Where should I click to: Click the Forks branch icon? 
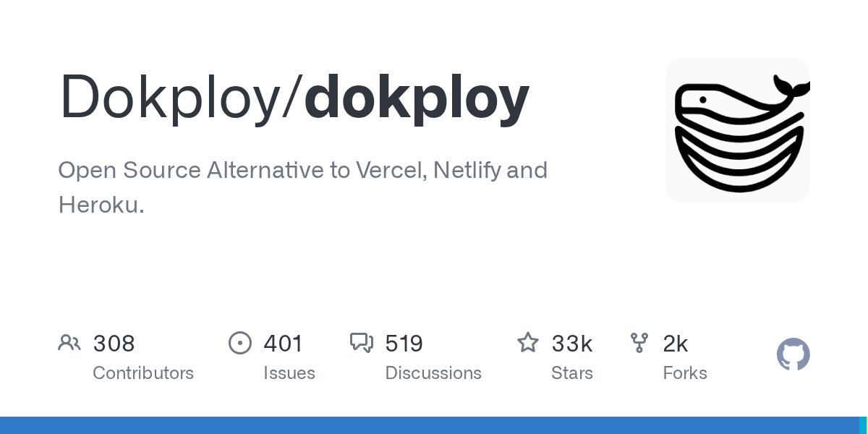point(639,343)
